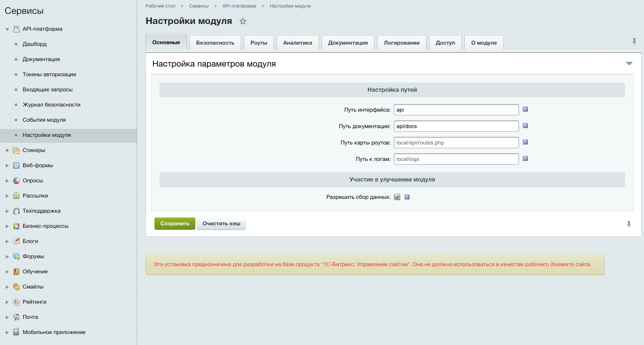Click the Почта mail icon

click(16, 317)
